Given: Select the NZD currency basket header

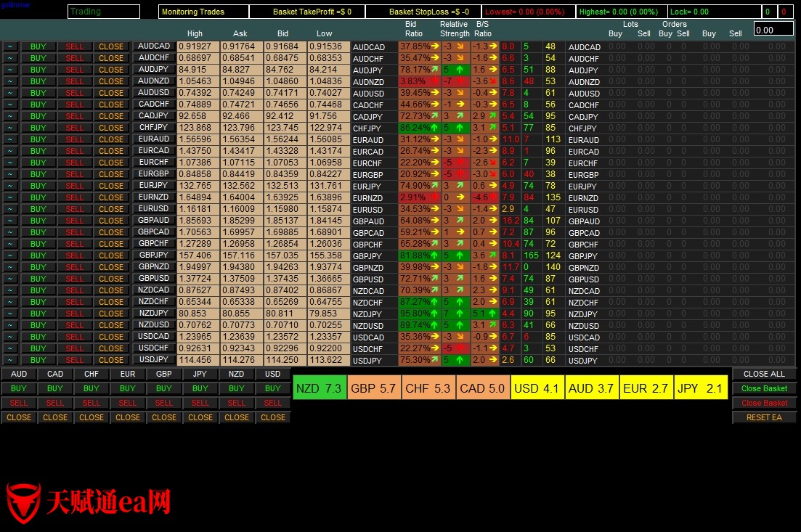Looking at the screenshot, I should [237, 374].
